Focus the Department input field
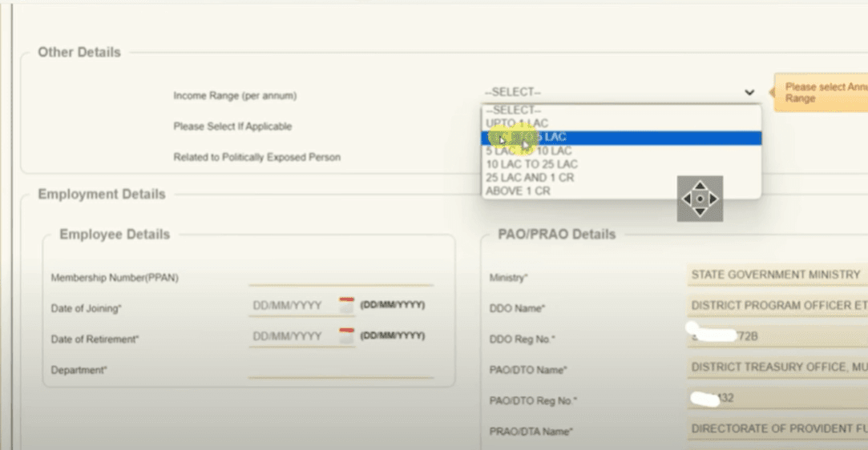Image resolution: width=868 pixels, height=450 pixels. (x=341, y=369)
